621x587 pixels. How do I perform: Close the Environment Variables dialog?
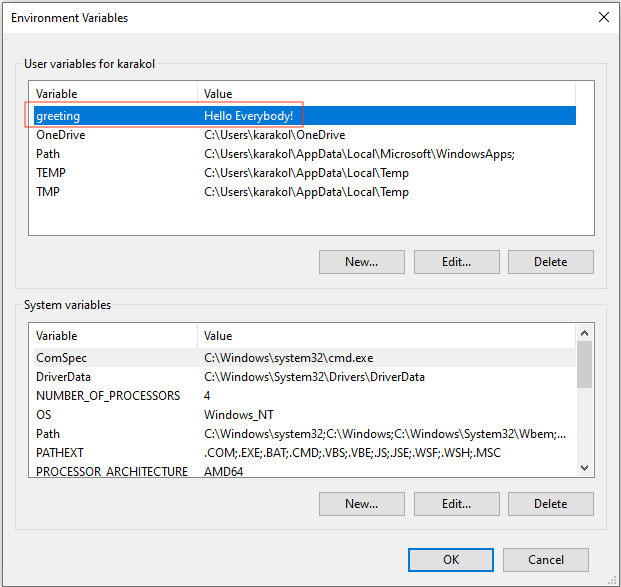coord(604,17)
